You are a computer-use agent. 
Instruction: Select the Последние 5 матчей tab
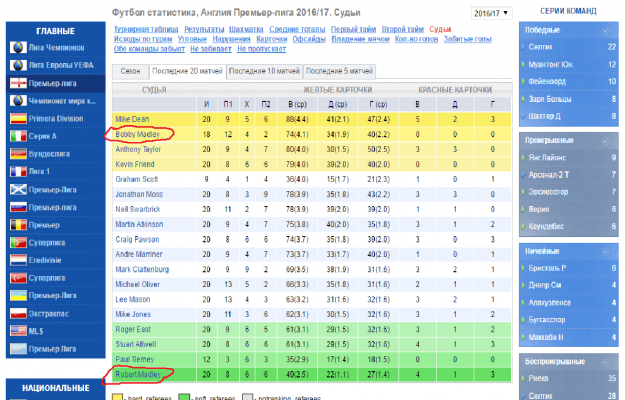tap(339, 71)
